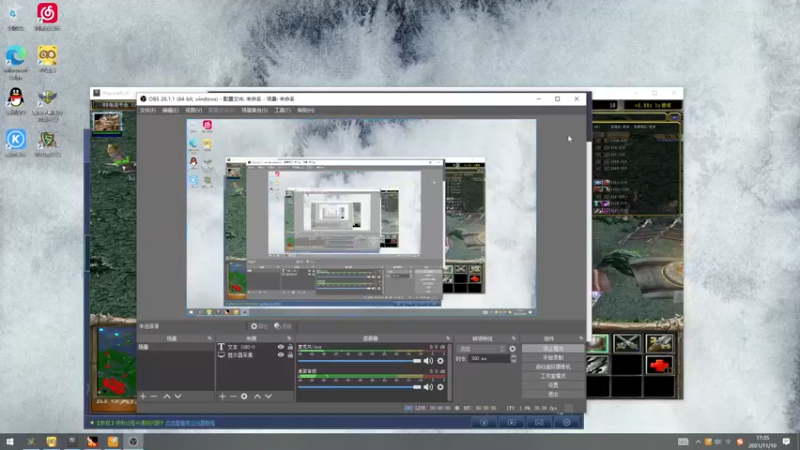Image resolution: width=800 pixels, height=450 pixels.
Task: Increase the 时长 duration with the up arrow
Action: click(x=513, y=357)
